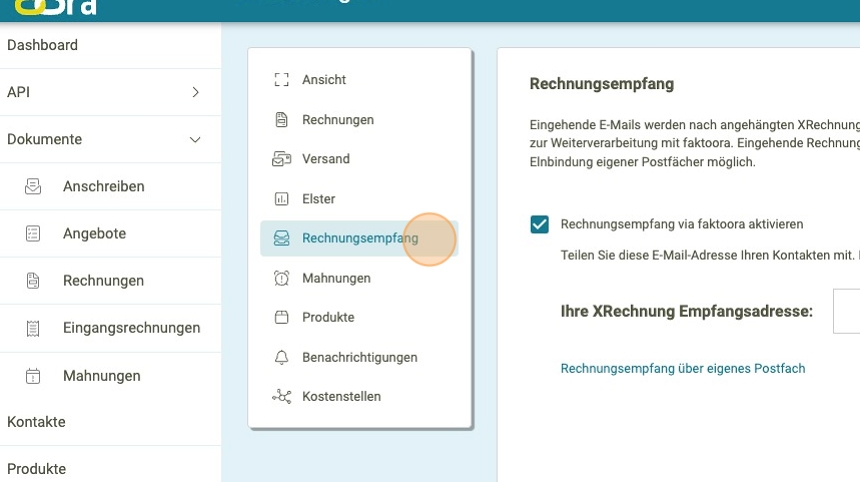The height and width of the screenshot is (482, 860).
Task: Click the Rechnungsempfang page heading
Action: click(602, 84)
